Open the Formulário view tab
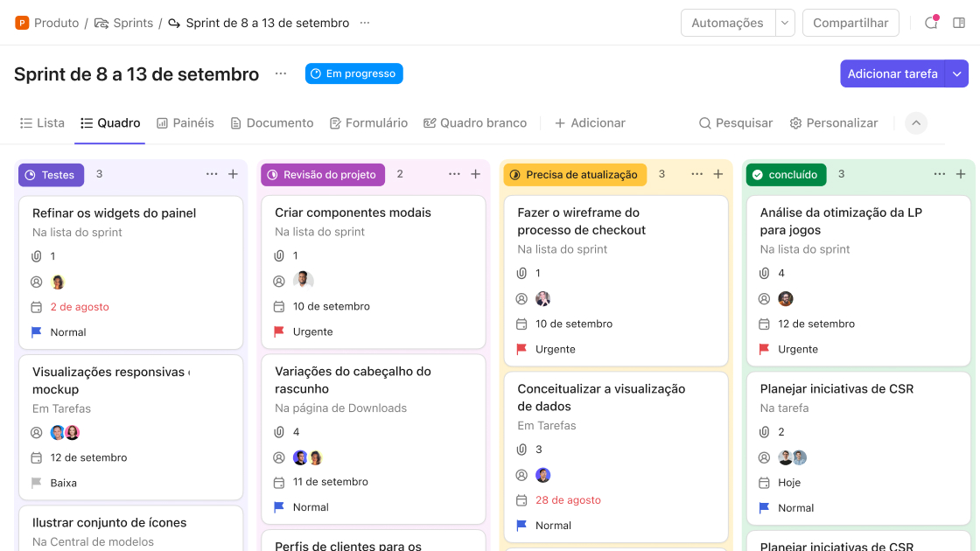 point(368,123)
